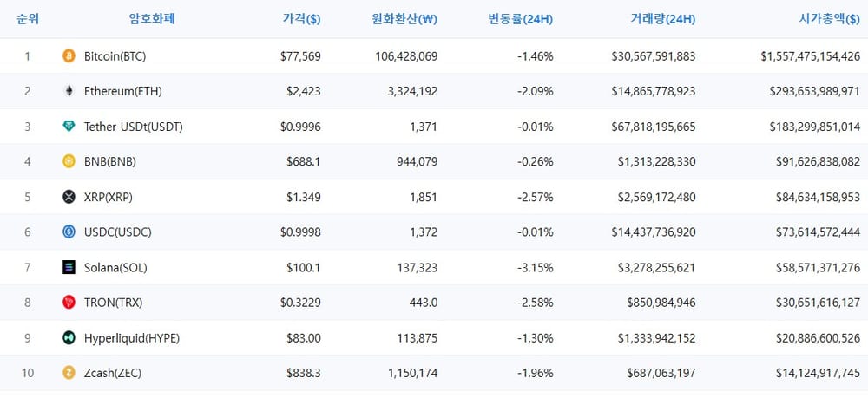868x398 pixels.
Task: Open the Tether USDt(USDT) name link
Action: pos(134,127)
